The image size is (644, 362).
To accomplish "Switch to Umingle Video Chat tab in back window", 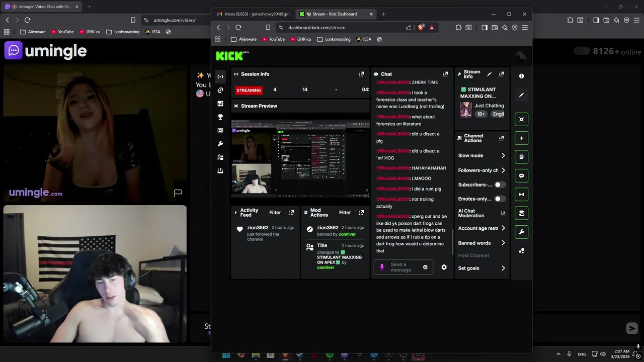I will [41, 7].
